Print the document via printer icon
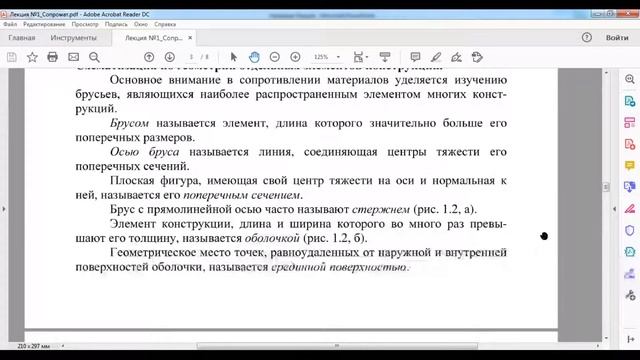Screen dimensions: 640x360 (x=53, y=57)
